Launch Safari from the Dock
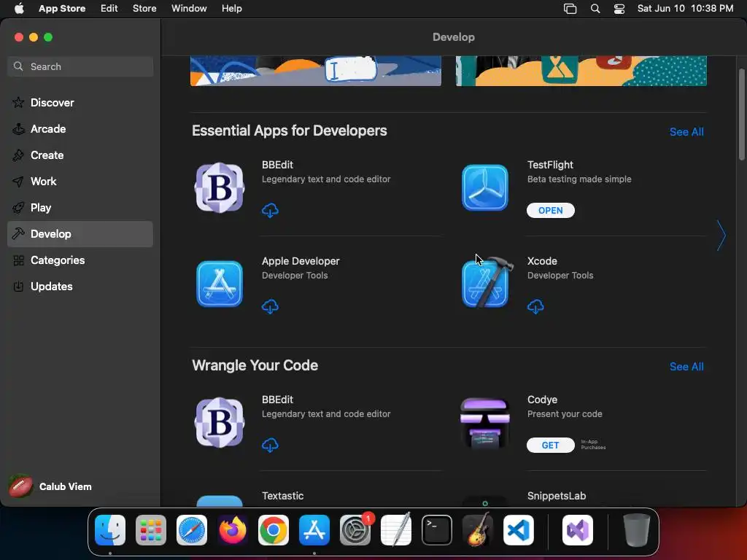This screenshot has height=560, width=747. 192,530
